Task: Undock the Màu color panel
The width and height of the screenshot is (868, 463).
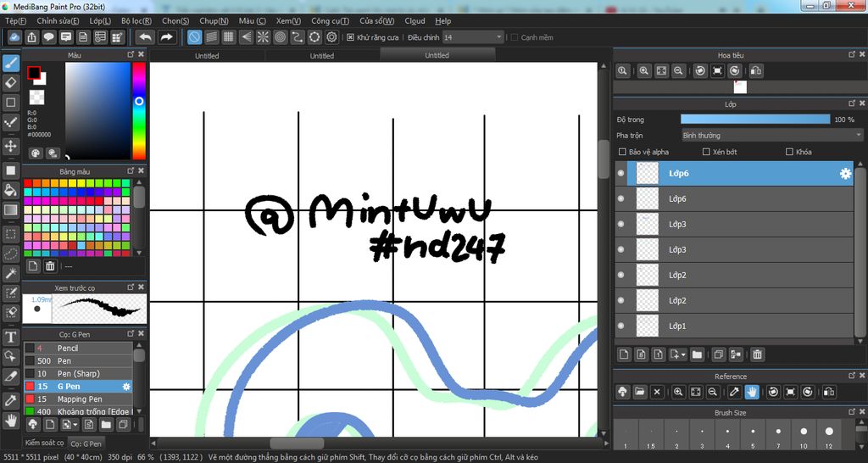Action: pyautogui.click(x=131, y=54)
